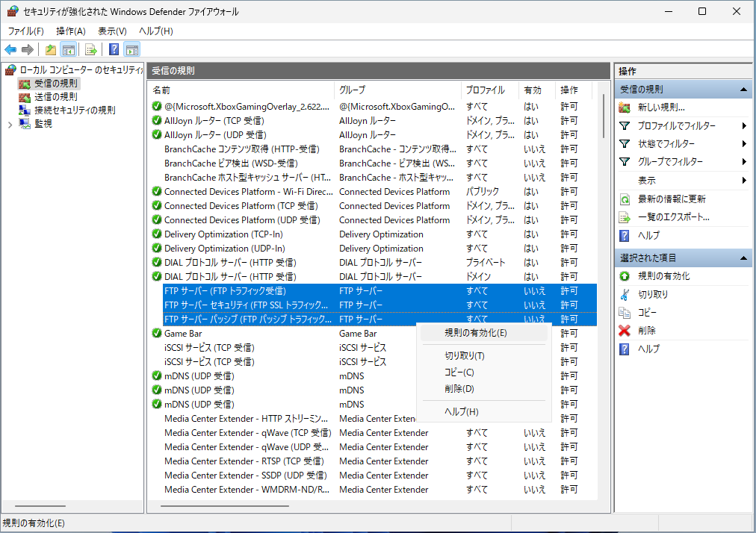756x533 pixels.
Task: Click 削除 in the actions pane
Action: [x=646, y=331]
